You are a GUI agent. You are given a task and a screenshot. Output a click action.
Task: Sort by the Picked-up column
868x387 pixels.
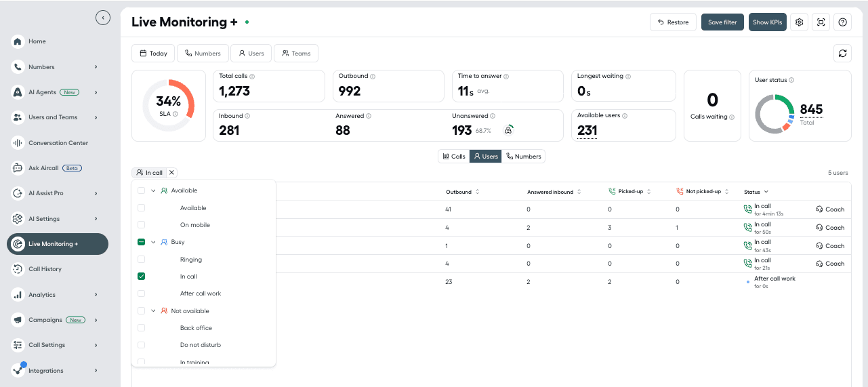point(630,192)
